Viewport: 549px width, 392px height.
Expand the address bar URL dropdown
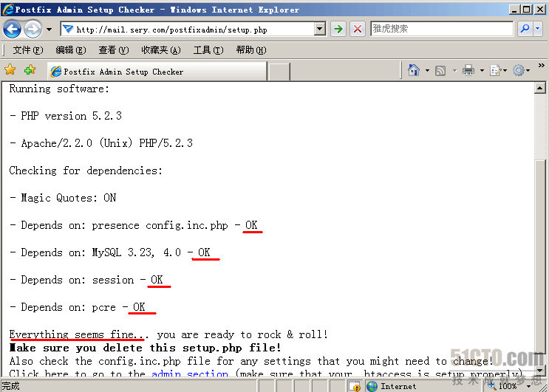pos(320,29)
